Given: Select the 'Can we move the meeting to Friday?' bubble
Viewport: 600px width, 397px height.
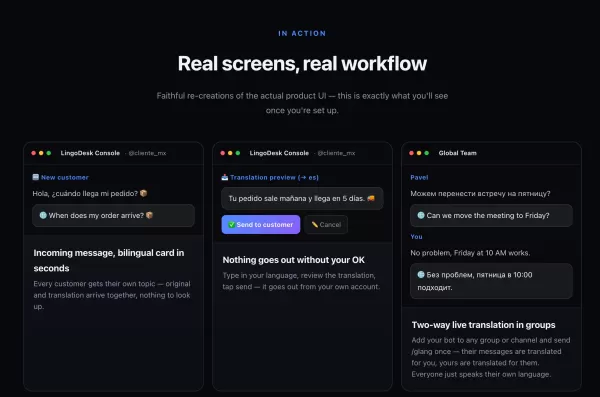Looking at the screenshot, I should pos(491,216).
